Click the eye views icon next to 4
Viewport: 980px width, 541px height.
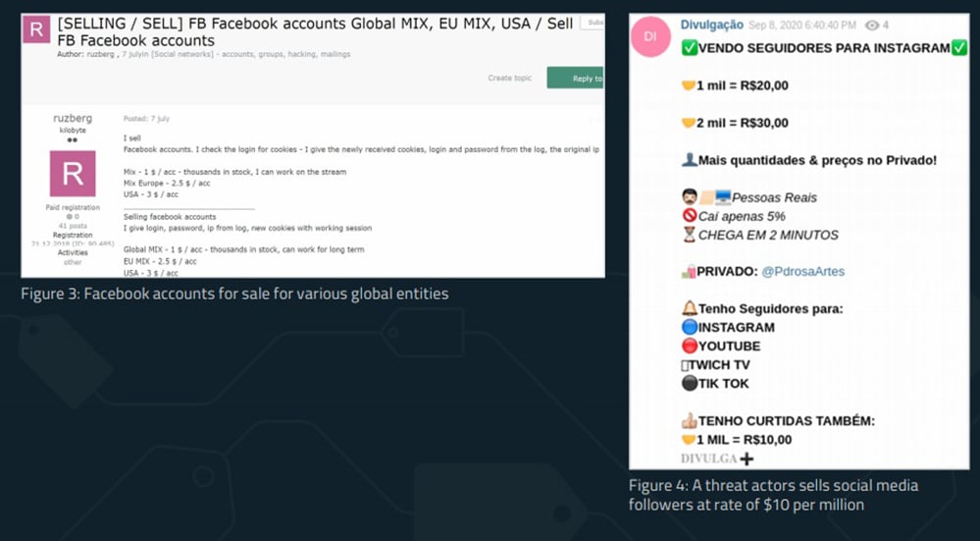click(x=872, y=25)
